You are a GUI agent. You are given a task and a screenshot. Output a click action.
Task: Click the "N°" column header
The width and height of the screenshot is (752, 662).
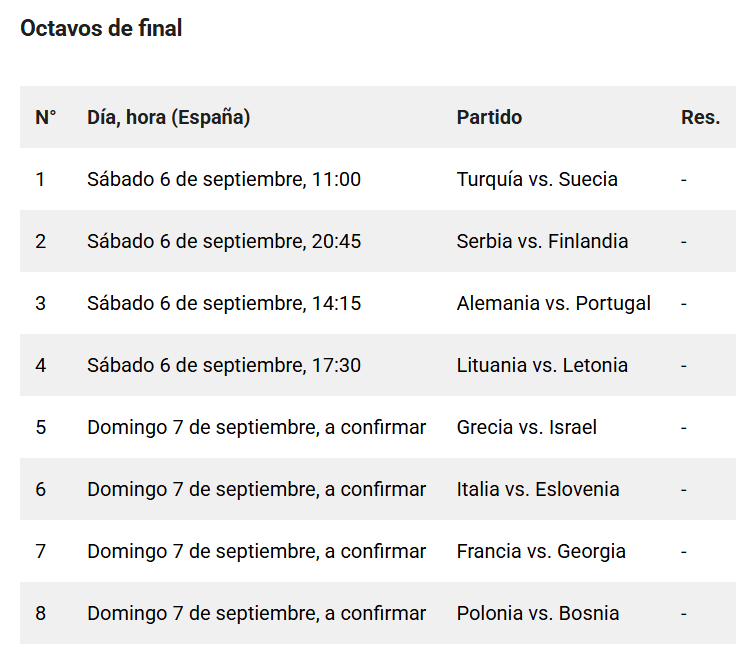(46, 117)
